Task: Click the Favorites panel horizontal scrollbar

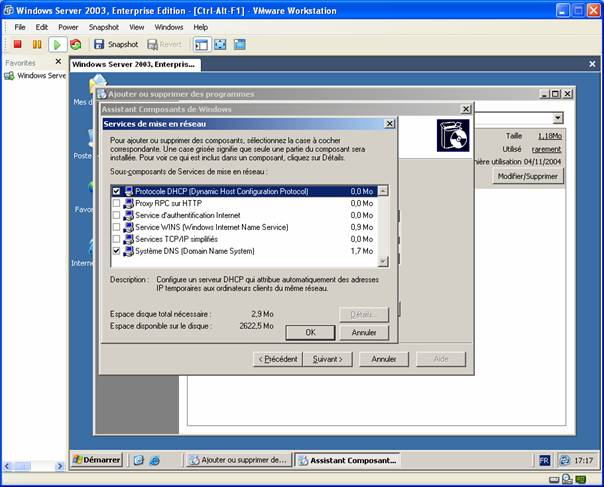Action: tap(34, 466)
